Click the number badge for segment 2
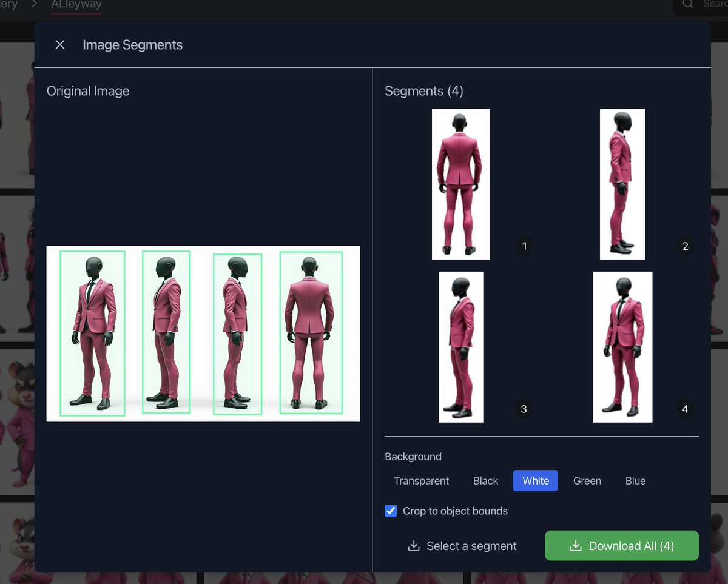 [685, 246]
